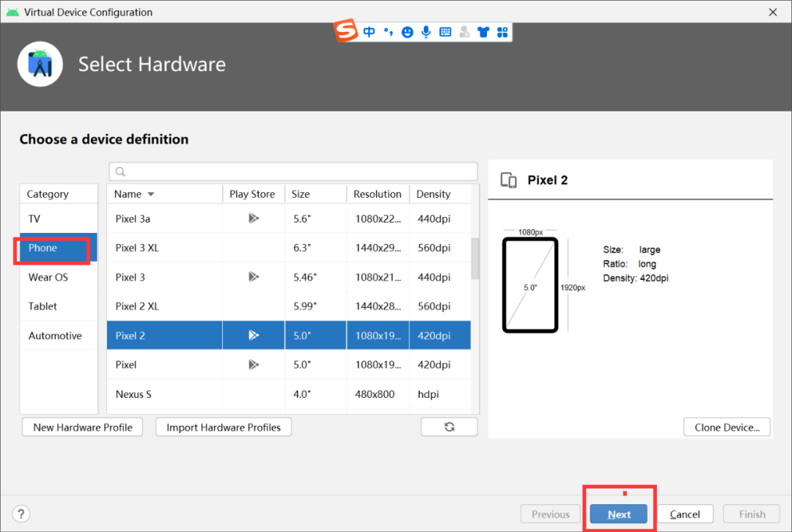Click the Android Studio logo in the header

click(40, 64)
